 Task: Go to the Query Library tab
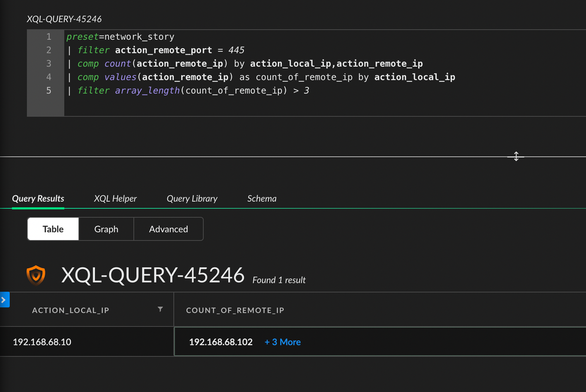coord(192,198)
